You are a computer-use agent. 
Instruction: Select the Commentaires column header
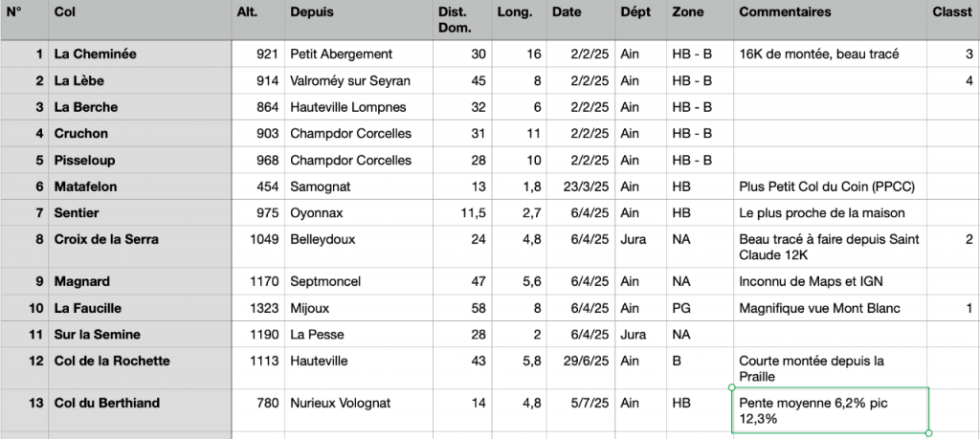830,20
